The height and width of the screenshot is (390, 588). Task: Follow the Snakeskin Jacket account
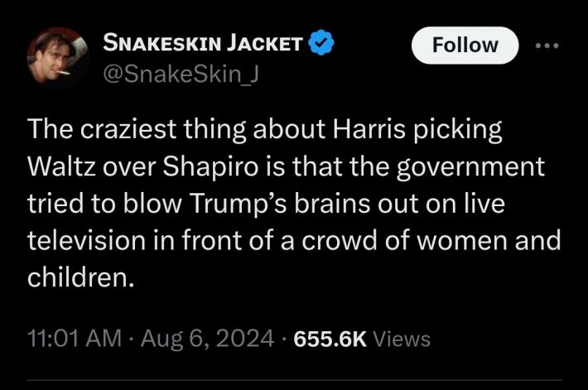(465, 46)
